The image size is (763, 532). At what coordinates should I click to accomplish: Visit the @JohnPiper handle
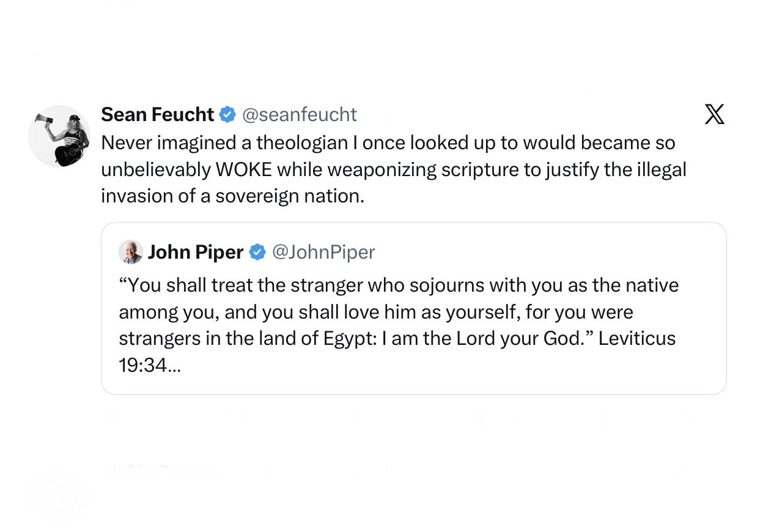tap(323, 252)
